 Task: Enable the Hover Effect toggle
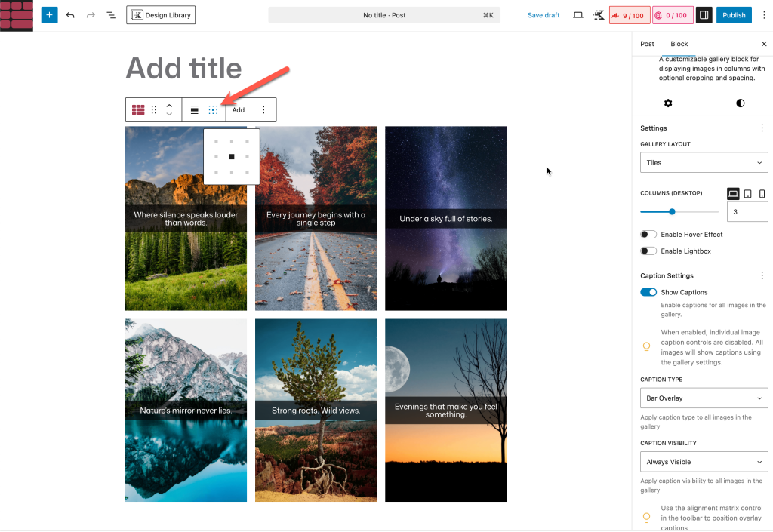pyautogui.click(x=648, y=235)
